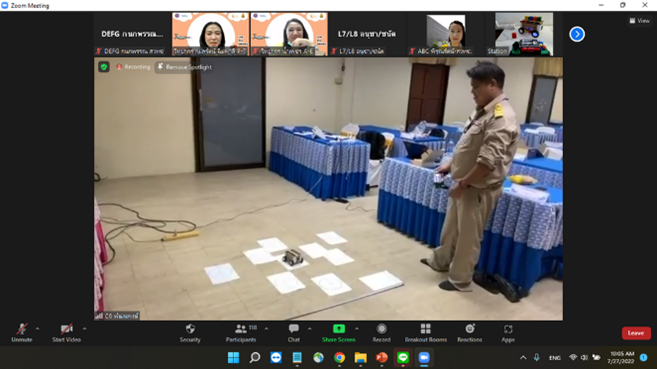Open audio options arrow beside Unmute
This screenshot has width=657, height=369.
[x=37, y=329]
